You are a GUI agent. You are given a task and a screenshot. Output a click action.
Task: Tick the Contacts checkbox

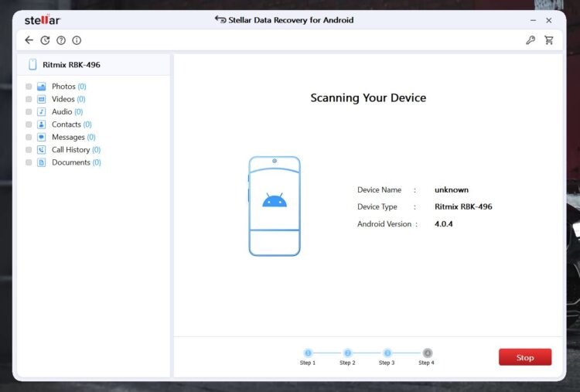point(29,124)
